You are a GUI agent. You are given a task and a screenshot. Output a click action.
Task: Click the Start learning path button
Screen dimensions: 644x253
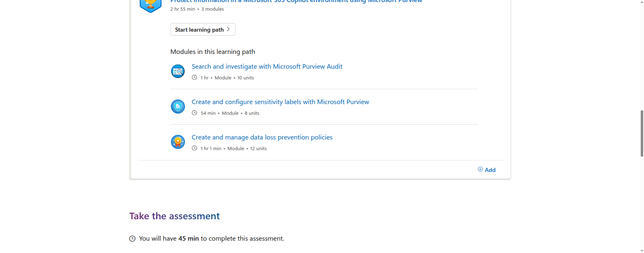pos(203,30)
